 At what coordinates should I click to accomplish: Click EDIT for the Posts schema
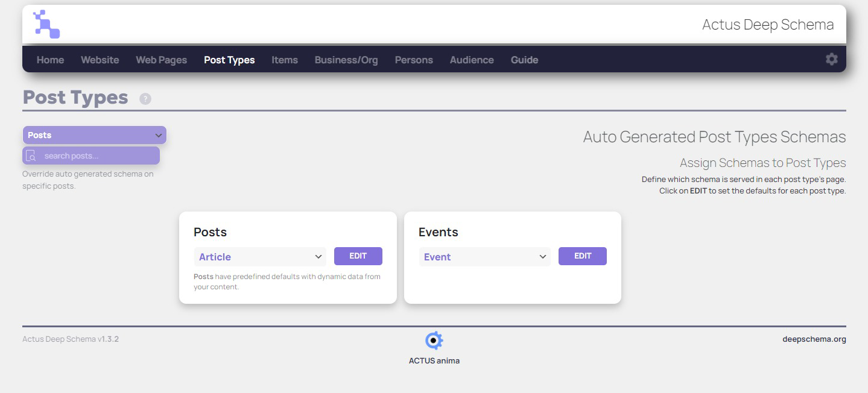coord(358,256)
